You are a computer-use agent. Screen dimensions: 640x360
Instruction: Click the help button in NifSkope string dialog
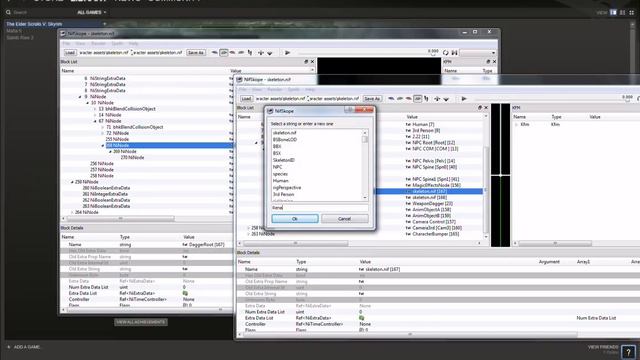349,110
